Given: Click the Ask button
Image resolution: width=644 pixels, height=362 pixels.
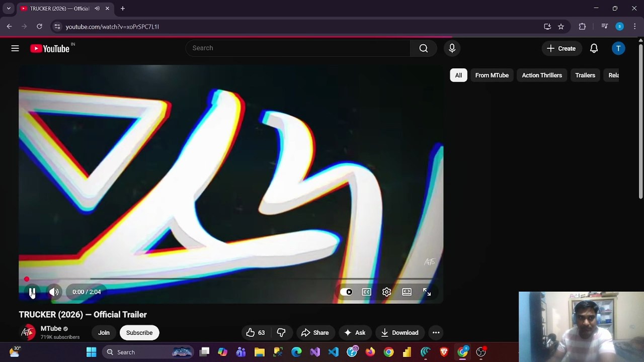Looking at the screenshot, I should pos(355,333).
